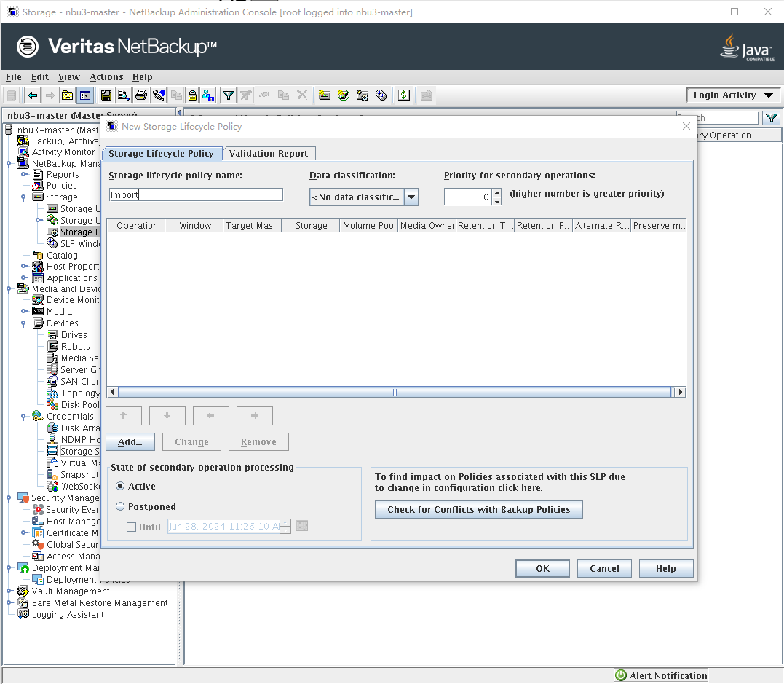Click Check for Conflicts with Backup Policies
Screen dimensions: 784x684
(x=478, y=510)
